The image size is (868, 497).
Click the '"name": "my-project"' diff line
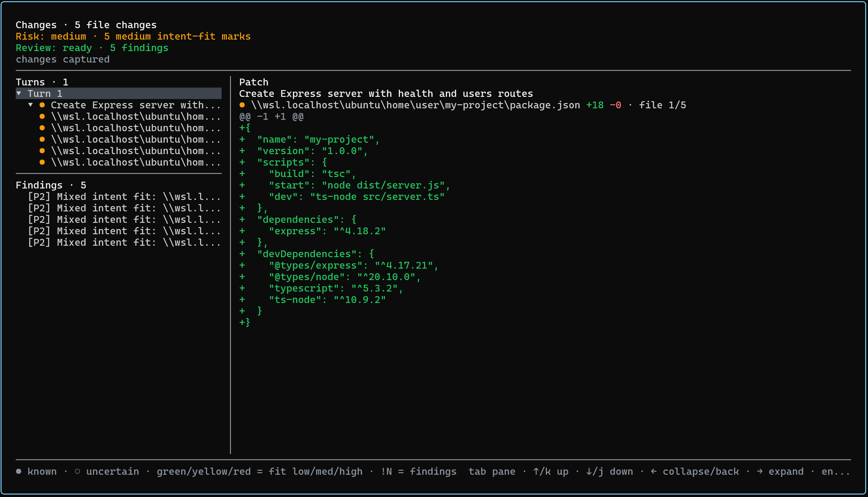tap(309, 140)
